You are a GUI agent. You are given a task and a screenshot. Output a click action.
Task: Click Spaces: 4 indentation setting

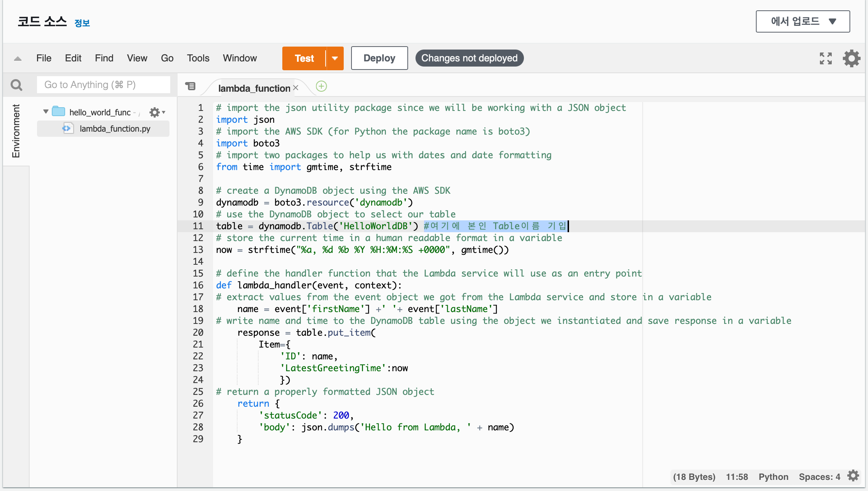(820, 477)
